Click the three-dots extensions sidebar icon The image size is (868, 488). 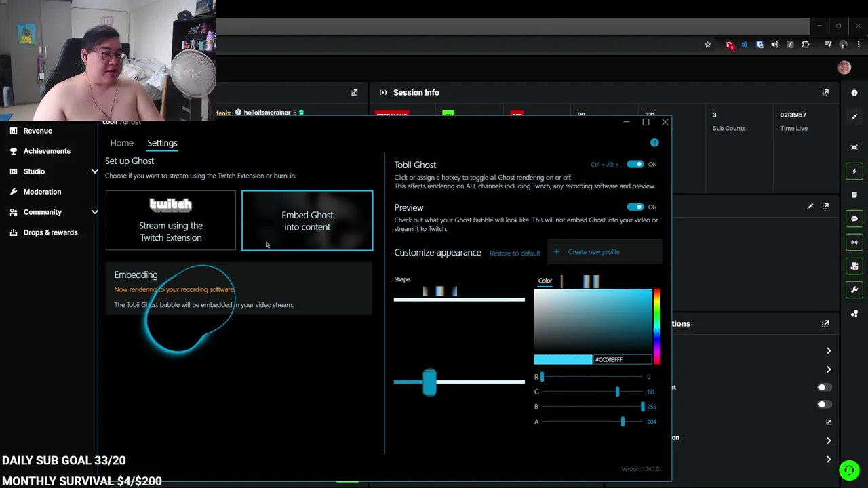tap(854, 314)
